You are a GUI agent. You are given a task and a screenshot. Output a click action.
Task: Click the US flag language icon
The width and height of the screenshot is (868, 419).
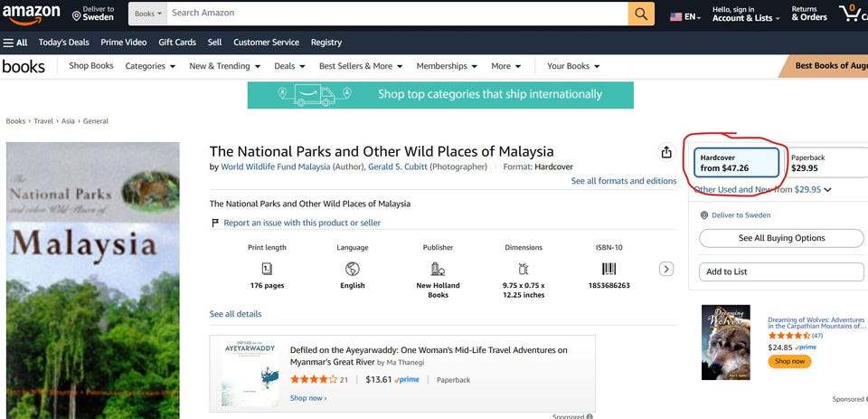tap(676, 16)
